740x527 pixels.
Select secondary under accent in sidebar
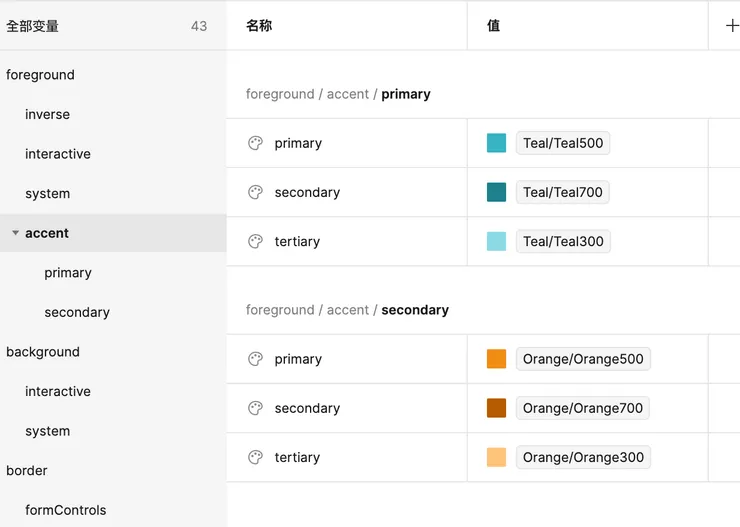click(x=77, y=312)
